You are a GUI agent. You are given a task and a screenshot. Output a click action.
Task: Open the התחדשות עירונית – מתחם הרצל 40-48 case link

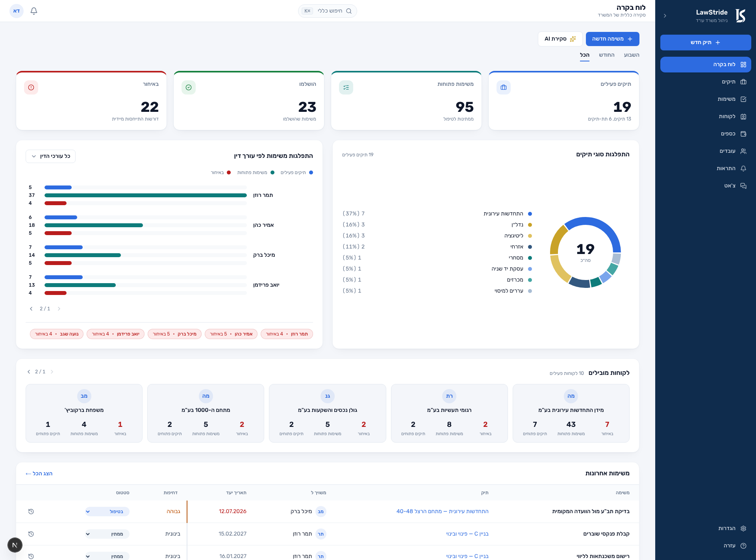point(443,511)
